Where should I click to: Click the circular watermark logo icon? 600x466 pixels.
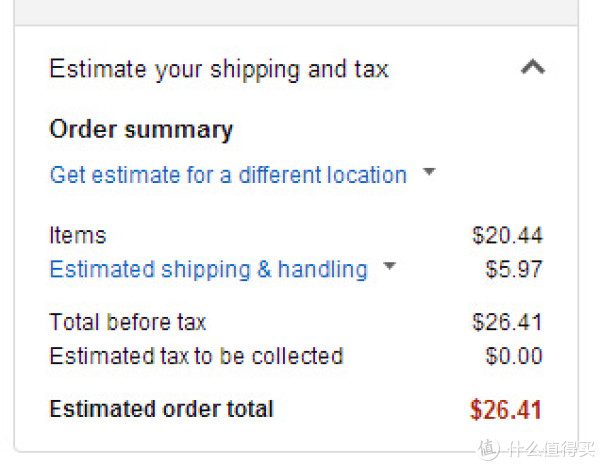coord(489,448)
